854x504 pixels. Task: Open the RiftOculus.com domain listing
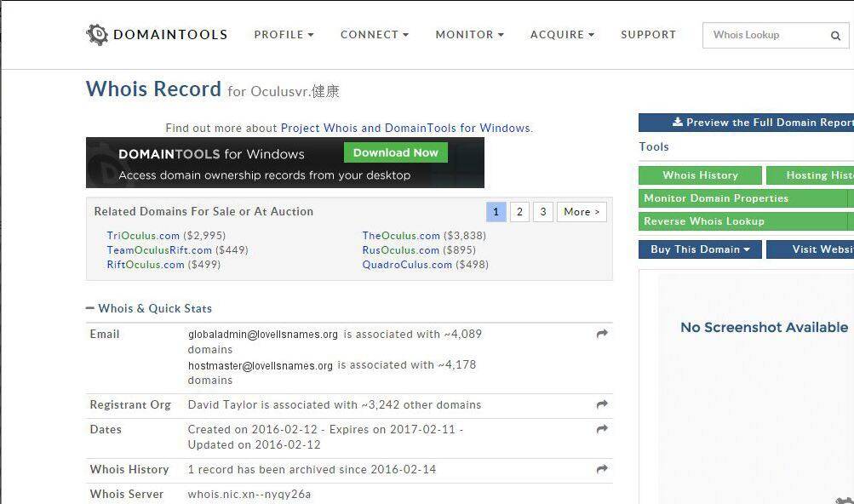(146, 265)
